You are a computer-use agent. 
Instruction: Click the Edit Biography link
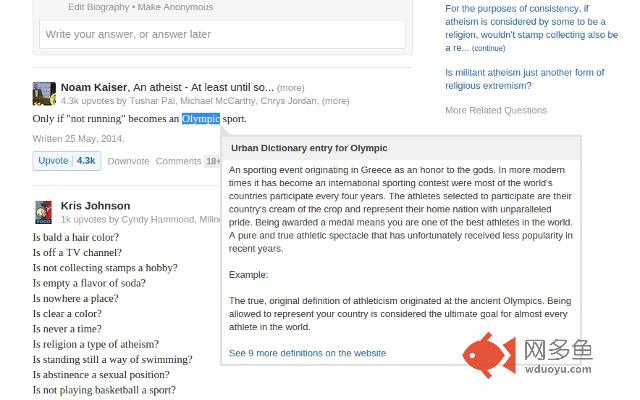(x=98, y=7)
